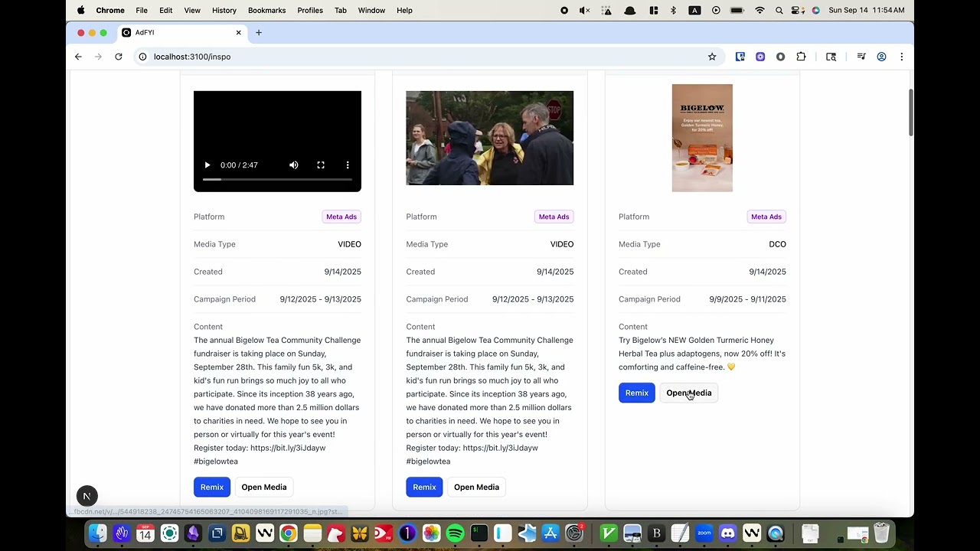980x551 pixels.
Task: Open the blue shield extension icon
Action: tap(740, 57)
